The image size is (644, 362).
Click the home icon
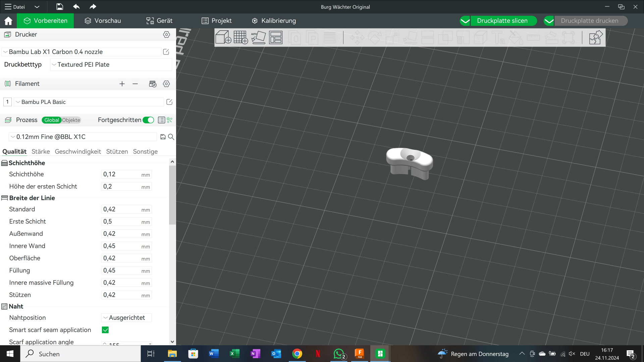(x=8, y=21)
